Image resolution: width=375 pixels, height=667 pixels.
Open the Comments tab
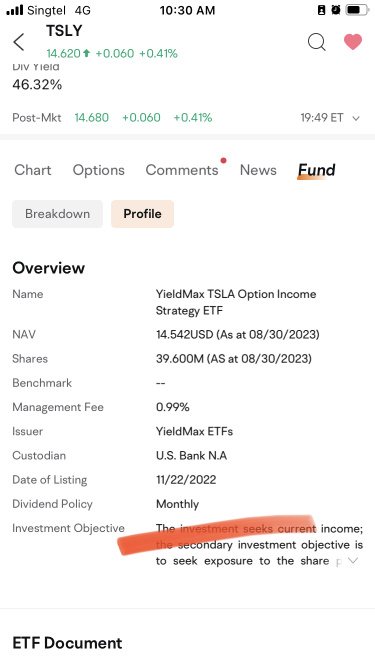pyautogui.click(x=182, y=170)
